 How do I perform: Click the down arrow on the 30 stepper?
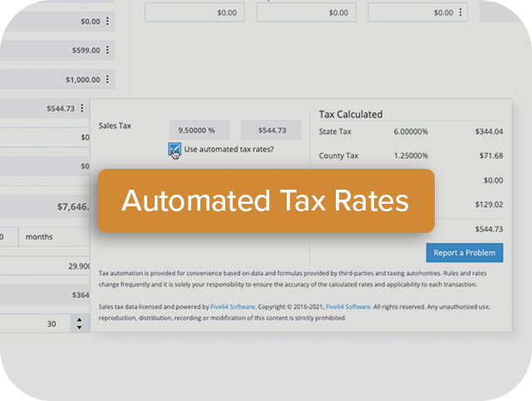(x=80, y=328)
